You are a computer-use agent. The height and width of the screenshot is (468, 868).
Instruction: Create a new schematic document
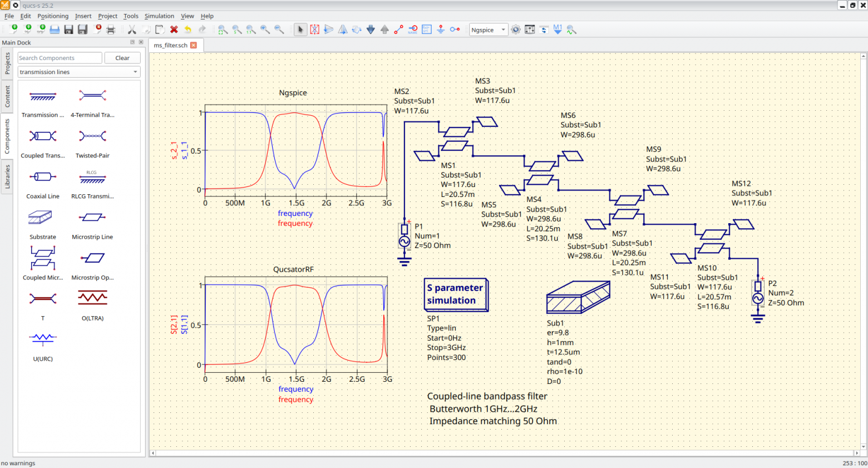(13, 29)
